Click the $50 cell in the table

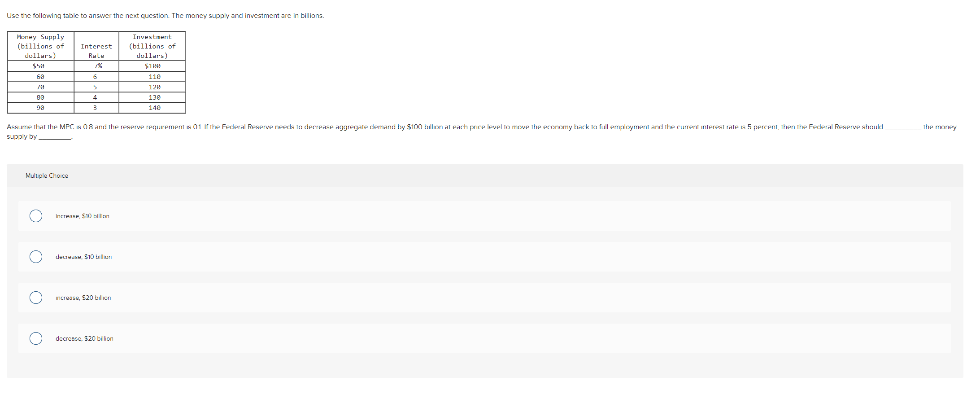tap(40, 66)
